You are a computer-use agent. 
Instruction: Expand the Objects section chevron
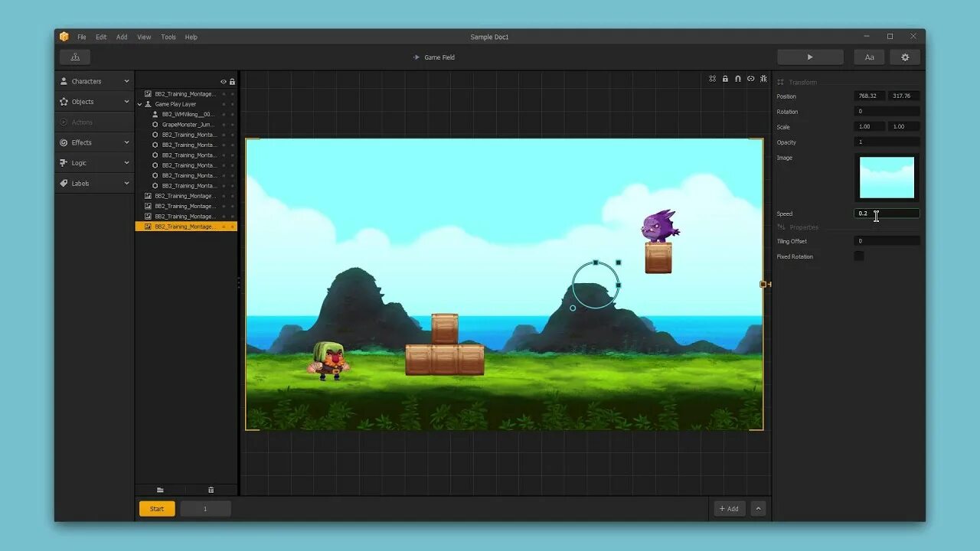pos(126,102)
